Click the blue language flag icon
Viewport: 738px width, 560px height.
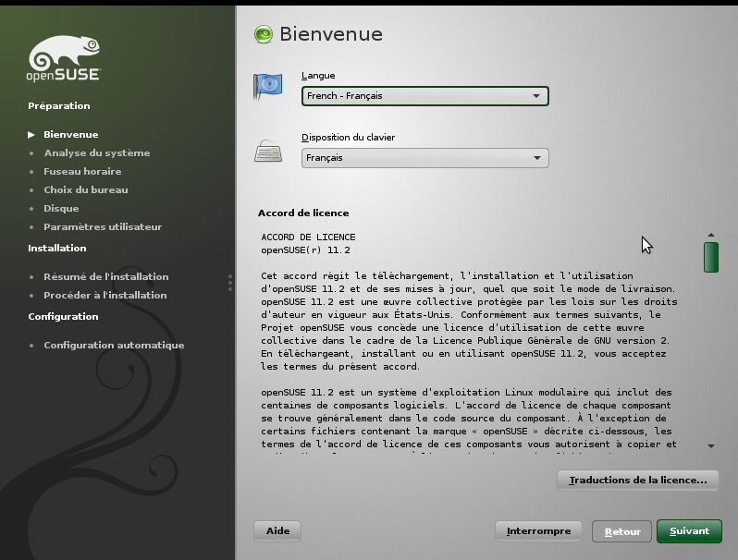267,86
